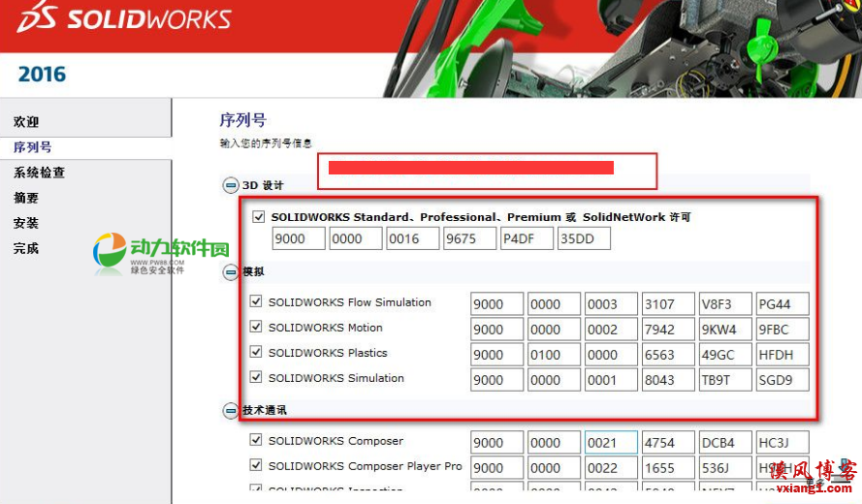Viewport: 862px width, 504px height.
Task: Collapse the 3D 设计 section
Action: 231,185
